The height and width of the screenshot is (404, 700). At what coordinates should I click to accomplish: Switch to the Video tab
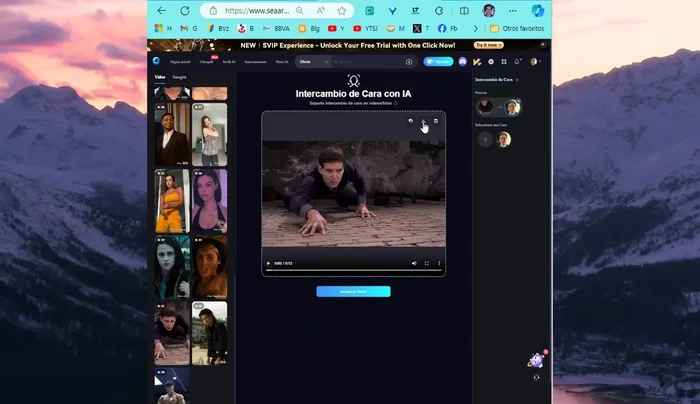tap(160, 77)
